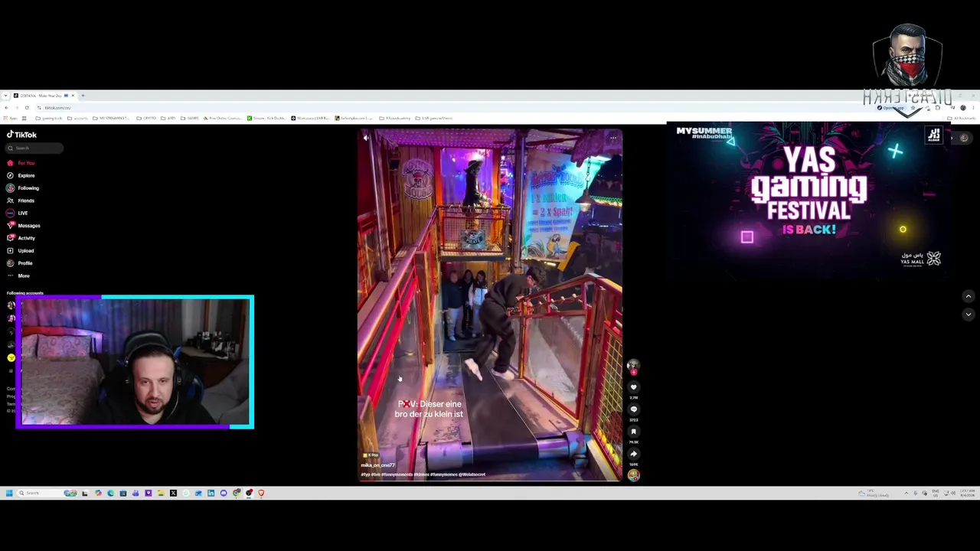Open Brave browser from the taskbar
The height and width of the screenshot is (551, 980).
click(261, 493)
